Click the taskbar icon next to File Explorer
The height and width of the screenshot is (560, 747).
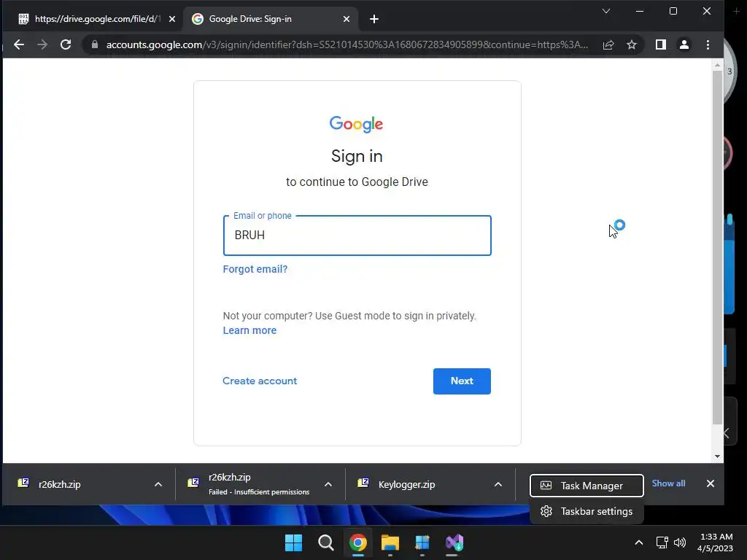tap(422, 542)
